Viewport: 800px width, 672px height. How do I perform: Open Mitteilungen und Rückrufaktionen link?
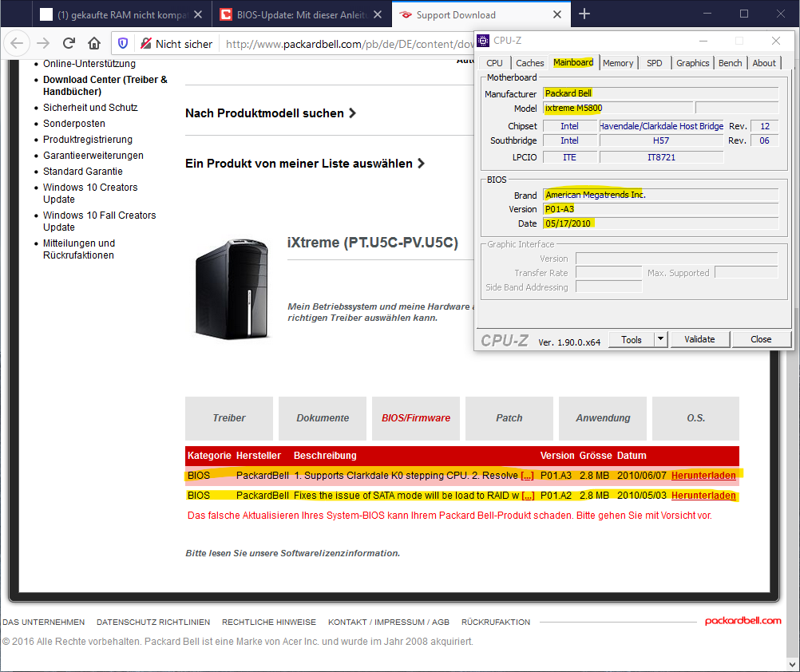(79, 249)
